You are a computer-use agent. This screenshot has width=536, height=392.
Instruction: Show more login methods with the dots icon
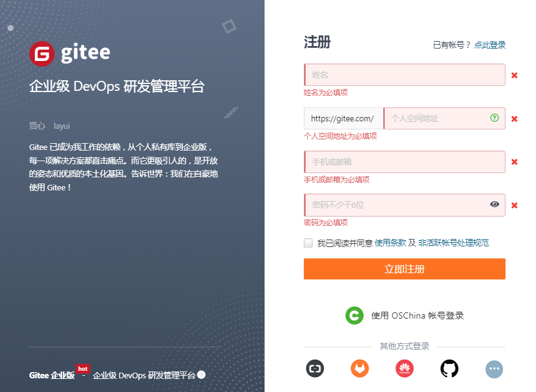[x=494, y=369]
